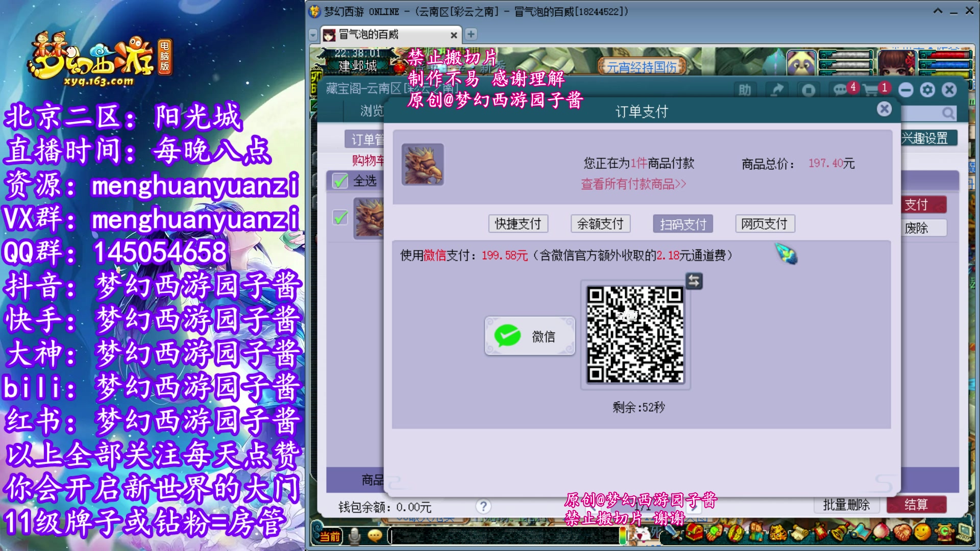Click the red health bar of character

point(944,55)
